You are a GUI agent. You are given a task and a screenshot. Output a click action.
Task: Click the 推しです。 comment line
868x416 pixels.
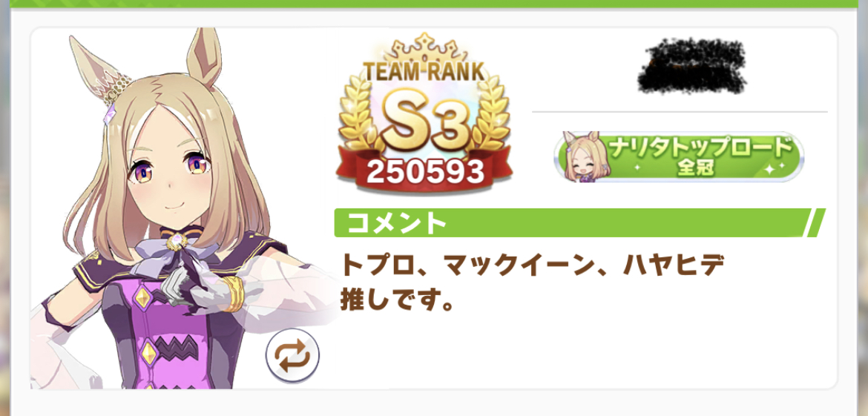[397, 300]
